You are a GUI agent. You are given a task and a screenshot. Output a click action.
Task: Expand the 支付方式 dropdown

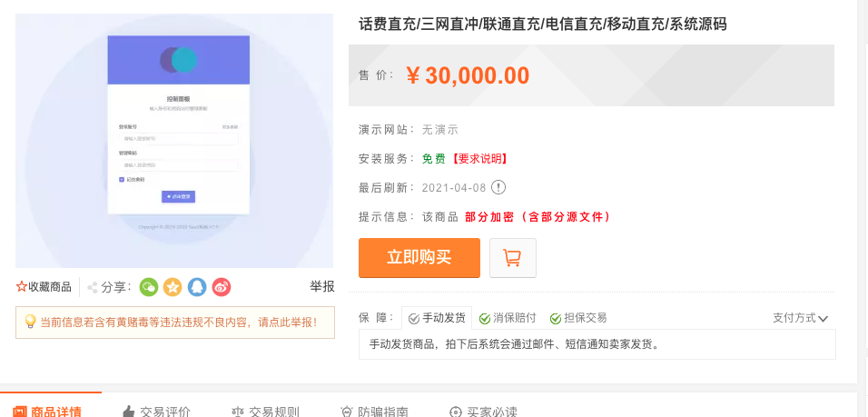800,318
